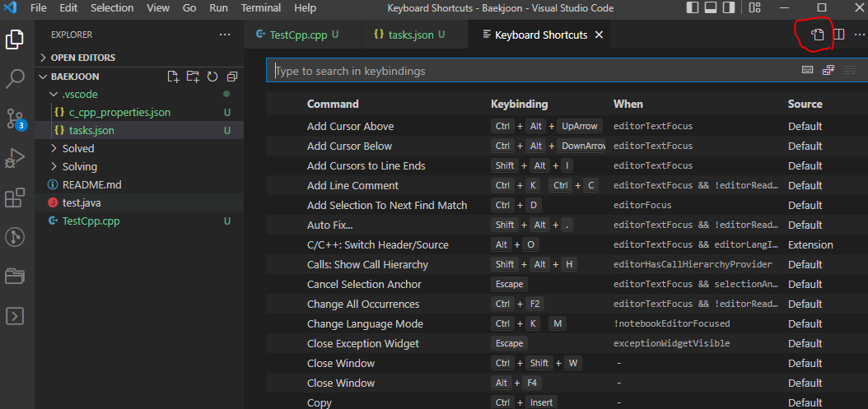The image size is (868, 409).
Task: Create a new folder in BAEKJOON
Action: point(193,77)
